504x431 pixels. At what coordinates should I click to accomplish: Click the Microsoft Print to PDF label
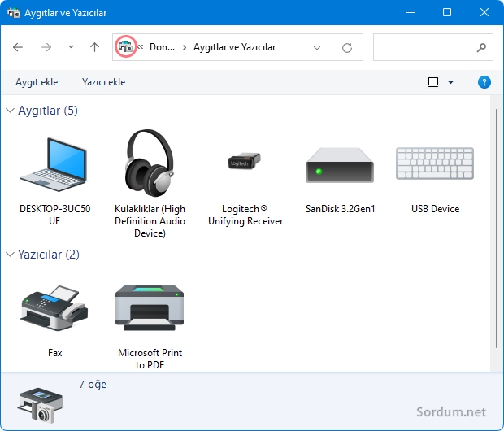[150, 359]
